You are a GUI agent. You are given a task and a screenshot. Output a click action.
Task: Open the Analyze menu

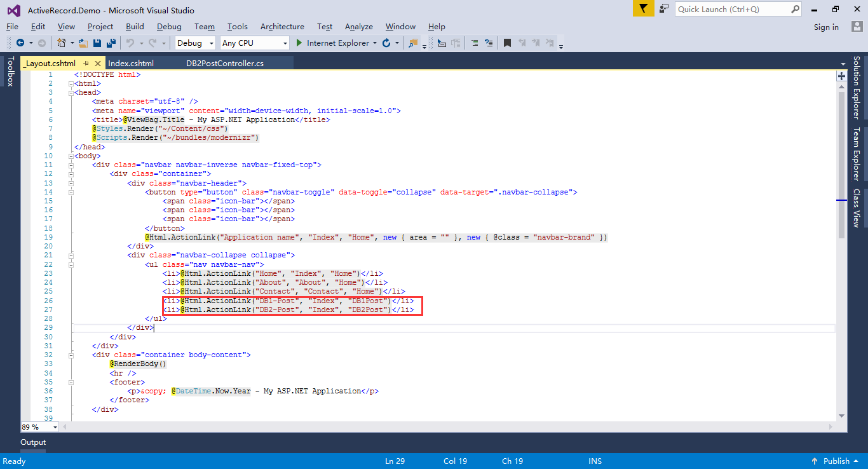[359, 27]
